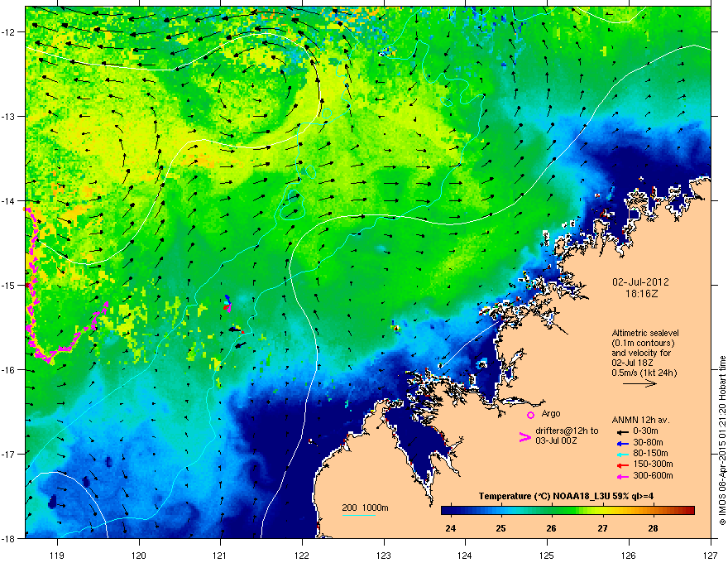Click the temperature color bar near 26

click(x=552, y=511)
